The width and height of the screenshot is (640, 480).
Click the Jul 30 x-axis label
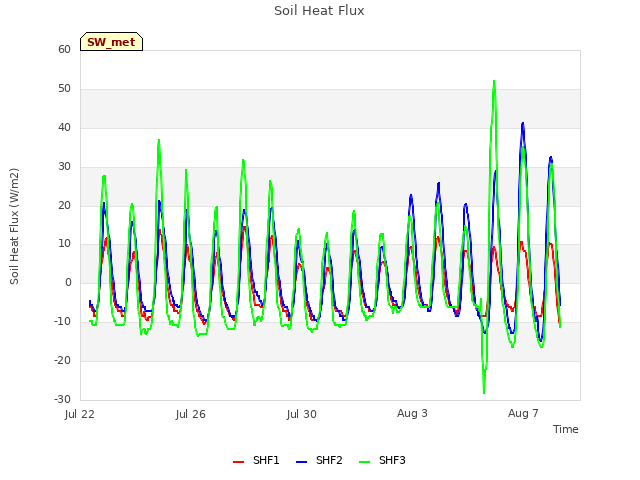(x=302, y=414)
